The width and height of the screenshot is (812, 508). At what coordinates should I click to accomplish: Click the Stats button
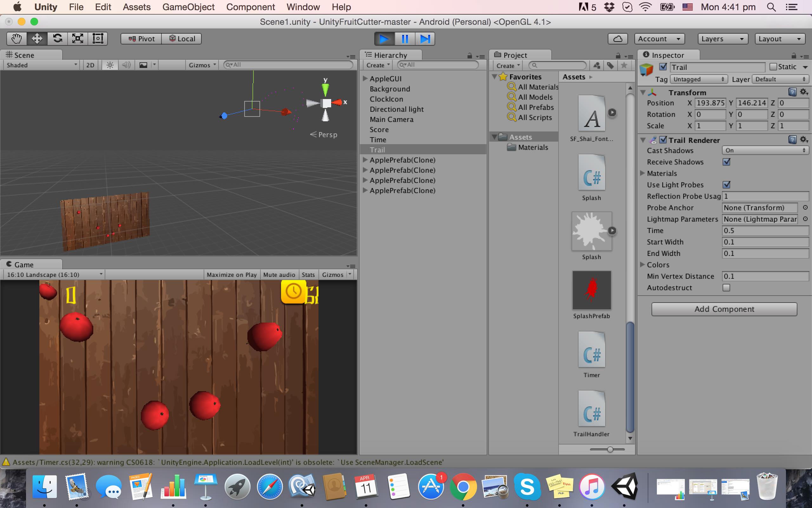(x=308, y=275)
